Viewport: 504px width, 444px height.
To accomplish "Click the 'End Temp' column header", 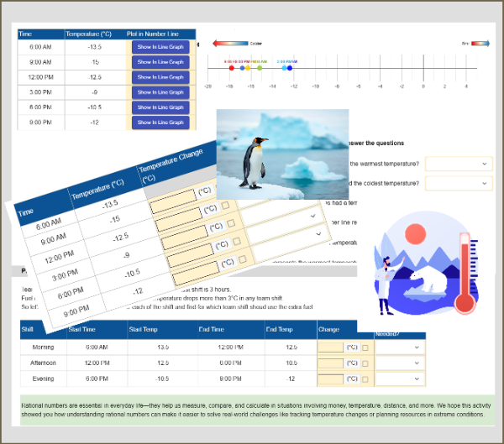I will (291, 330).
